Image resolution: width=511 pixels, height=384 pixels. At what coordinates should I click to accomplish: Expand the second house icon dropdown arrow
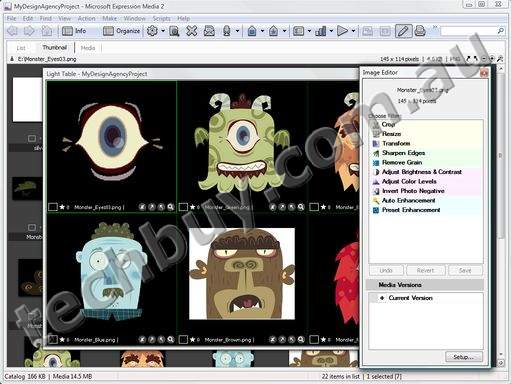pos(284,31)
